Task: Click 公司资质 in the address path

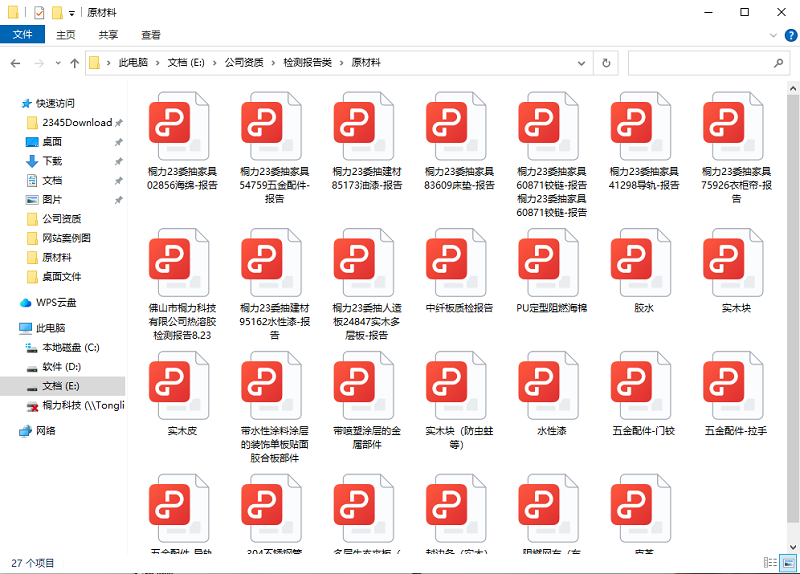Action: coord(244,63)
